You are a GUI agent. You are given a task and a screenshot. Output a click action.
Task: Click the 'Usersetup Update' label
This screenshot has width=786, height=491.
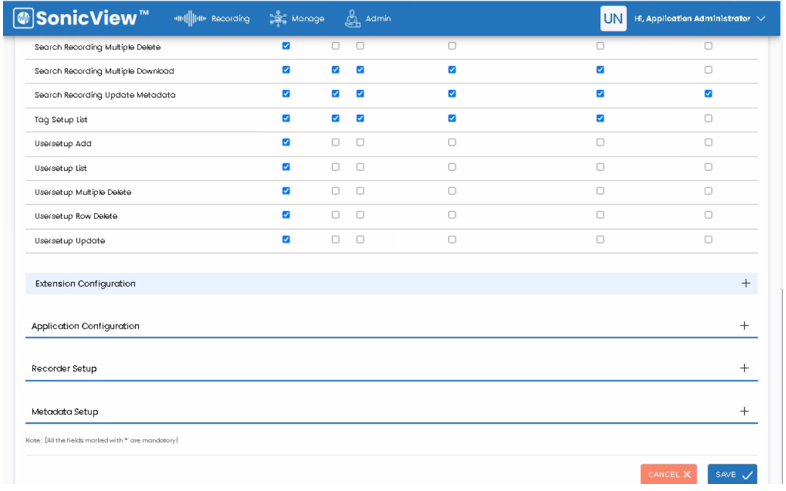coord(70,241)
